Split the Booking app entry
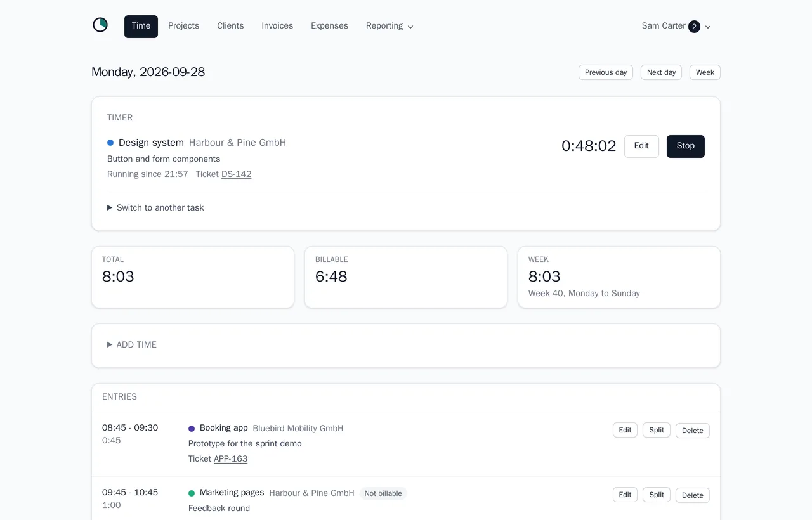This screenshot has height=520, width=812. pyautogui.click(x=657, y=430)
